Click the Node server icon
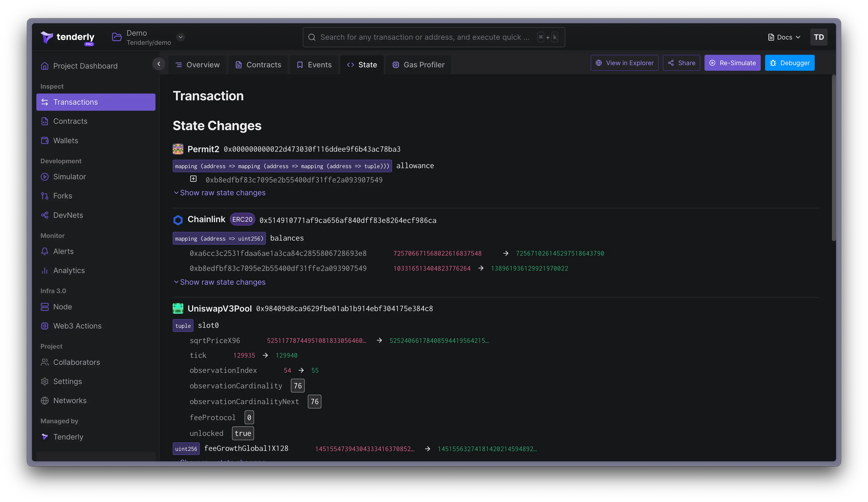868x502 pixels. (x=45, y=307)
